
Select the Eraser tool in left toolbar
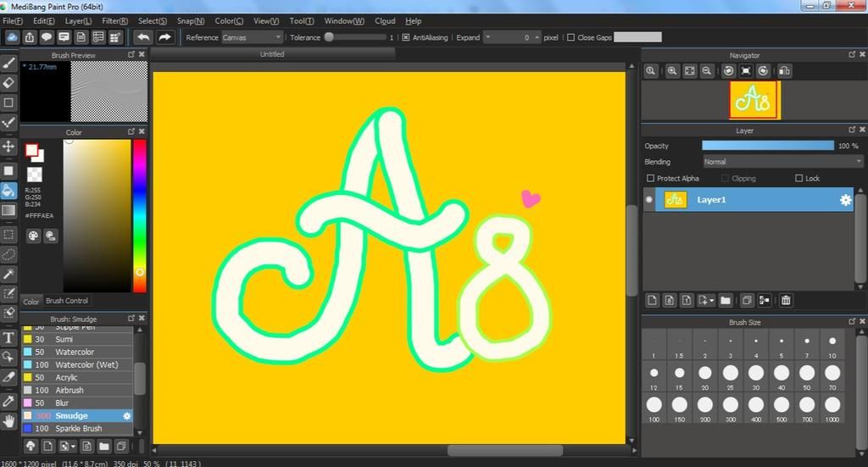click(8, 82)
